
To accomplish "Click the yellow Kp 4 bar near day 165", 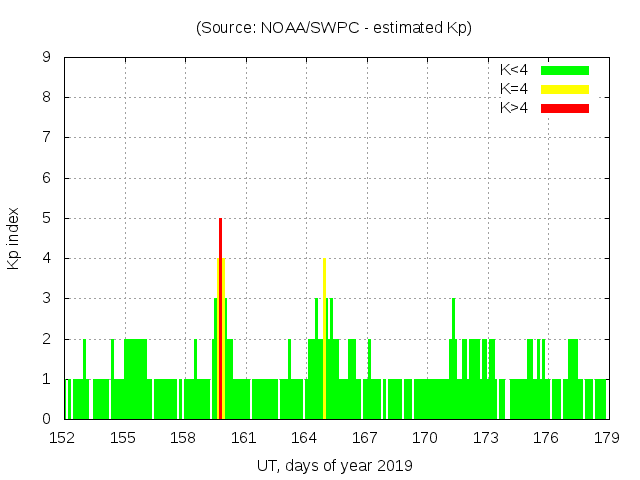I will click(324, 300).
